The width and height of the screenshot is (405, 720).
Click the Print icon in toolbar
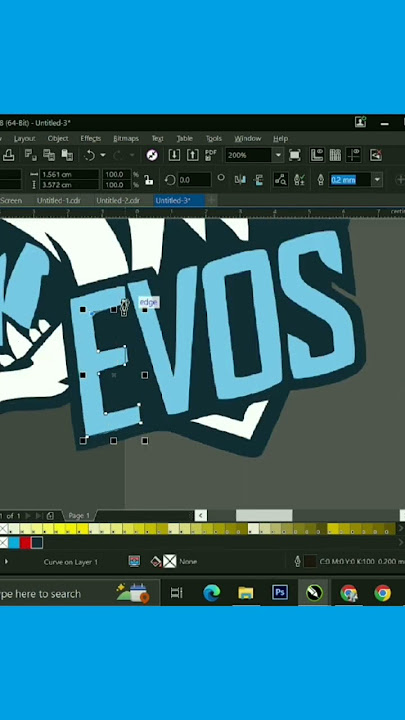(x=8, y=156)
